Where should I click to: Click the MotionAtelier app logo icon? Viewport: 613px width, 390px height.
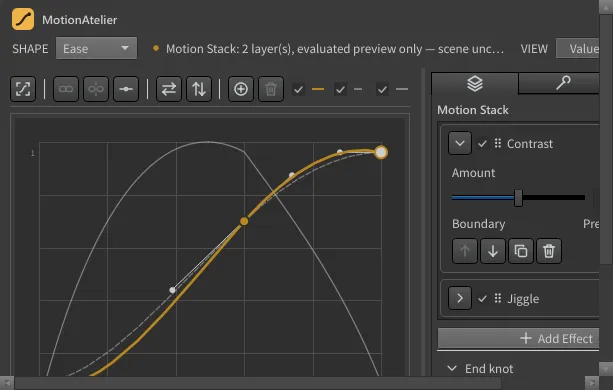click(x=23, y=19)
